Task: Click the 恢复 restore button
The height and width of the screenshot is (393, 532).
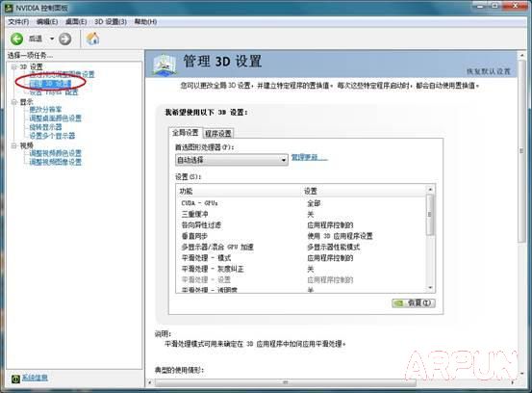Action: click(414, 303)
